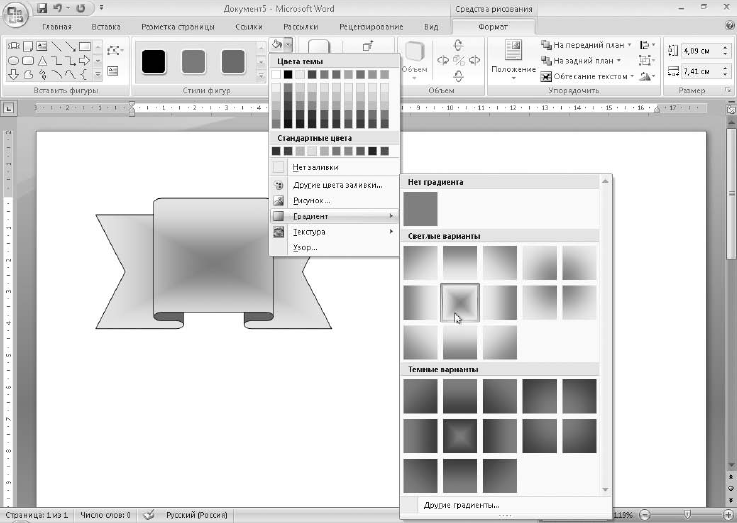Zoom in with the plus button

[x=729, y=515]
